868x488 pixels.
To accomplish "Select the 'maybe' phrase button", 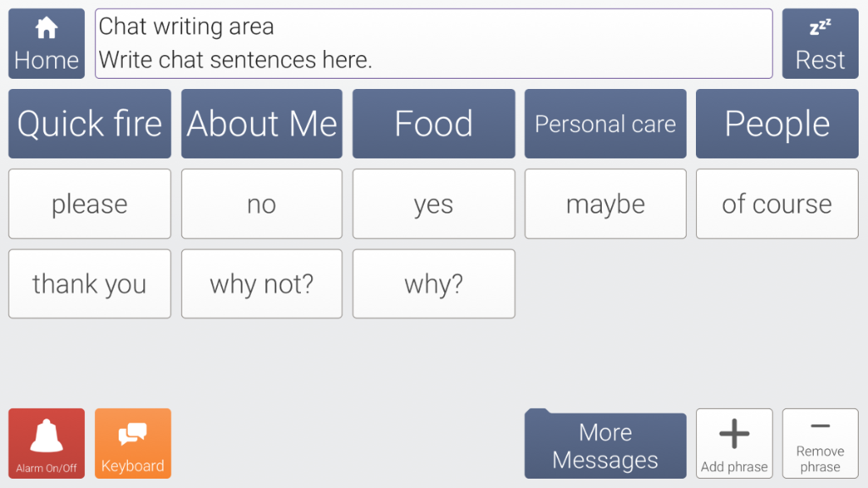I will (x=605, y=204).
